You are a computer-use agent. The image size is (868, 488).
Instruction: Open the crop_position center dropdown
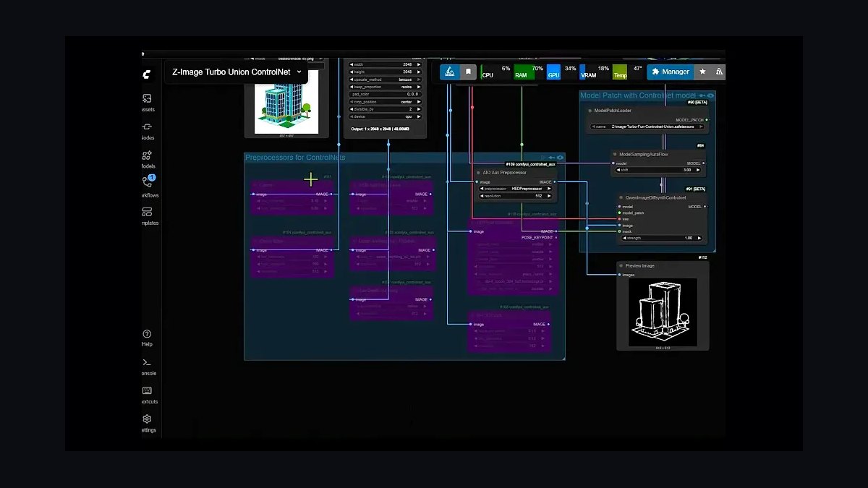(385, 102)
